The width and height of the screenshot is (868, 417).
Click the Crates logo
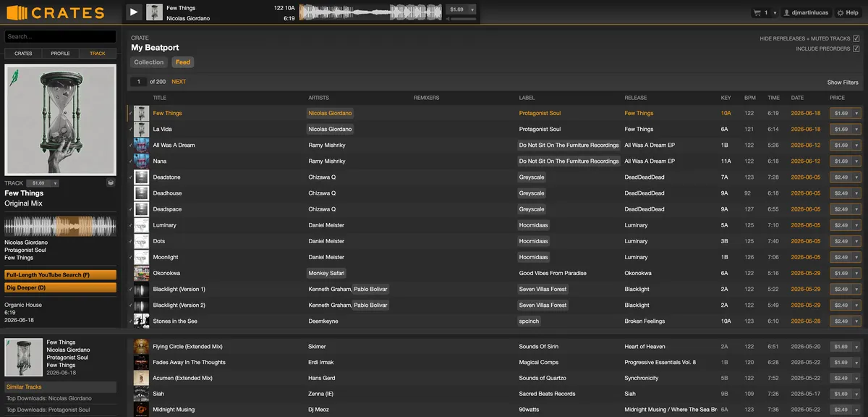56,12
